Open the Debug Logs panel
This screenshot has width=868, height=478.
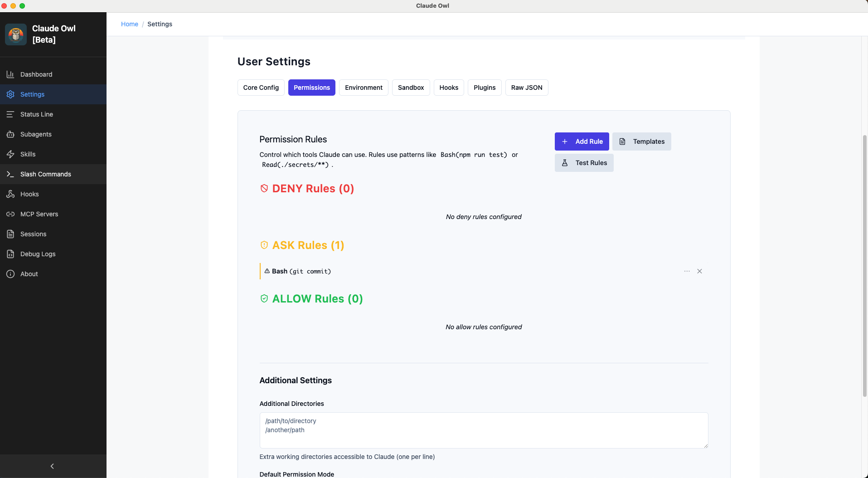tap(38, 254)
